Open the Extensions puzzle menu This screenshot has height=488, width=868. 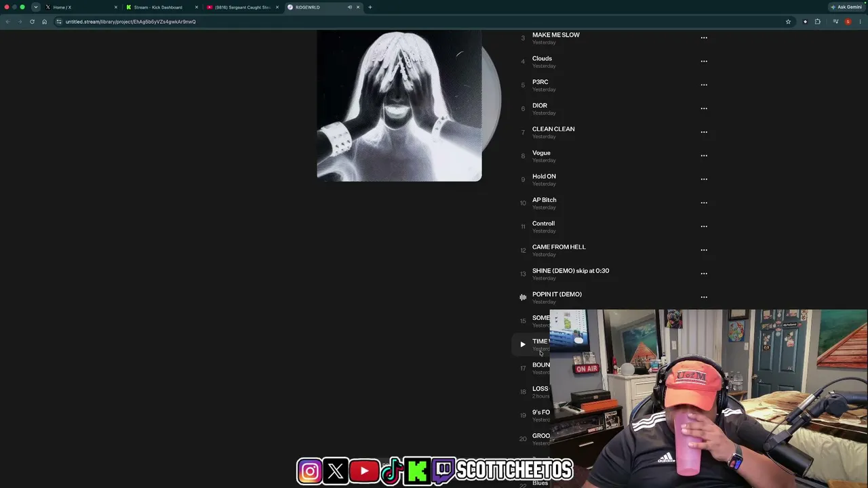point(817,22)
